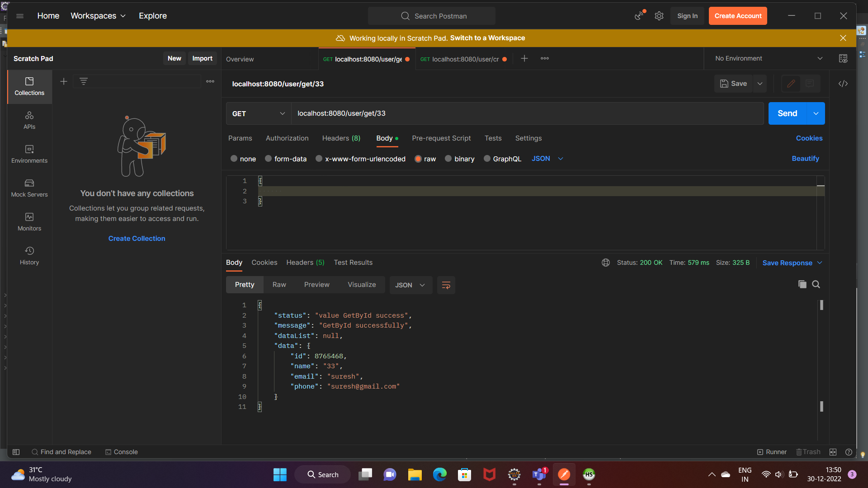Search within the response body

[816, 284]
